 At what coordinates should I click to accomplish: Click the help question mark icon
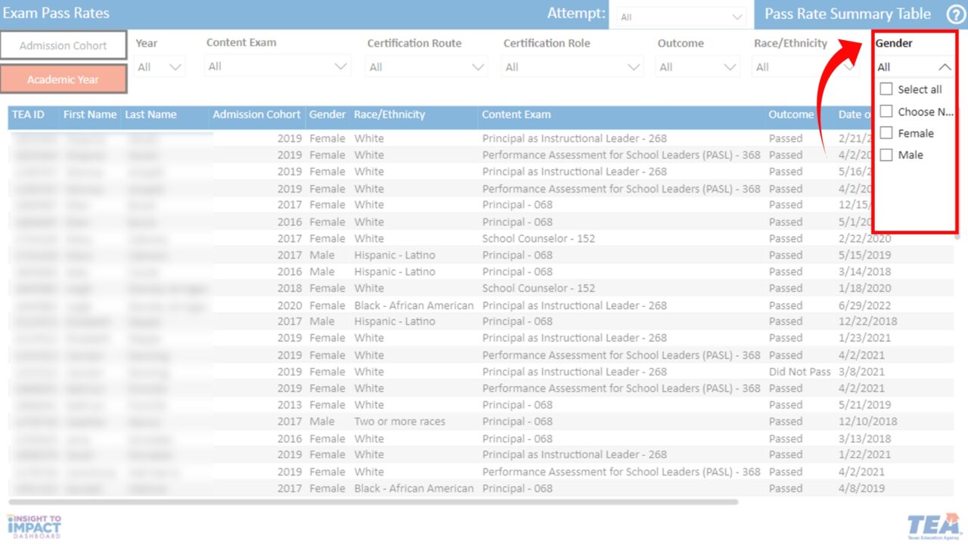tap(956, 14)
